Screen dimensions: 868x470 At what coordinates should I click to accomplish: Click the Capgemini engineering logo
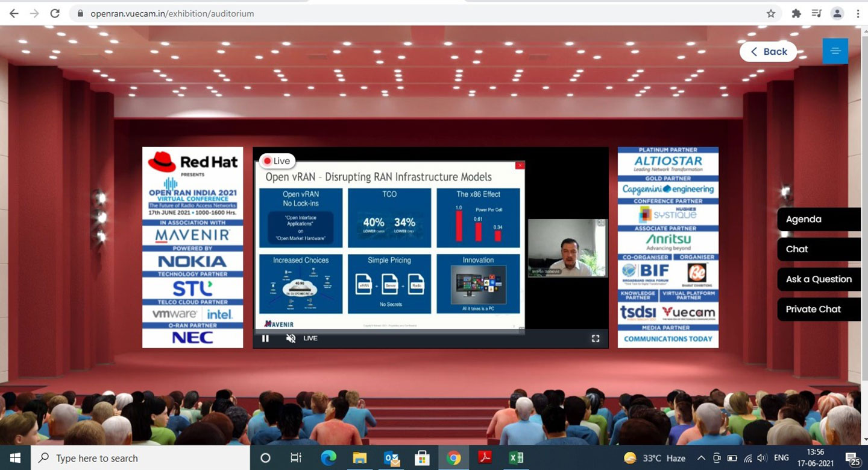pos(668,189)
